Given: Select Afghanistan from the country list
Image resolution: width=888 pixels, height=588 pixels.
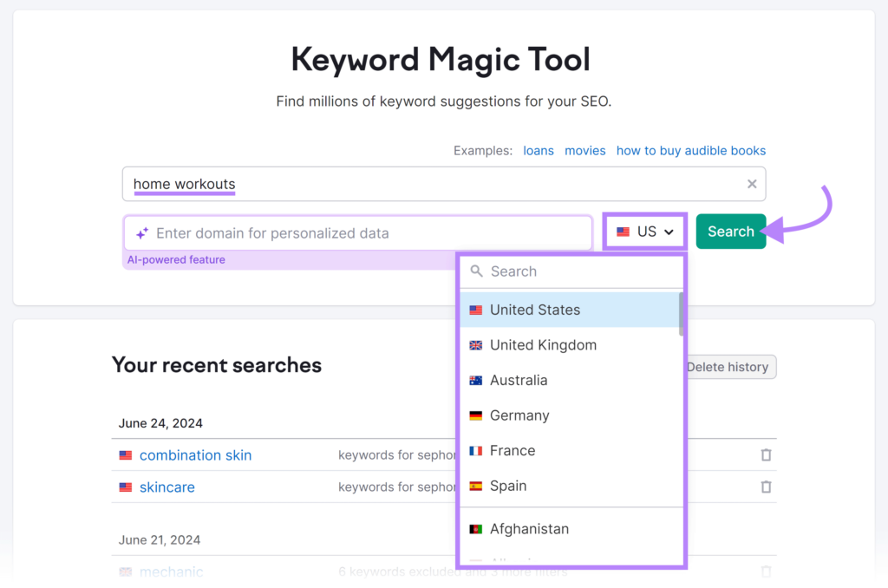Looking at the screenshot, I should 569,528.
